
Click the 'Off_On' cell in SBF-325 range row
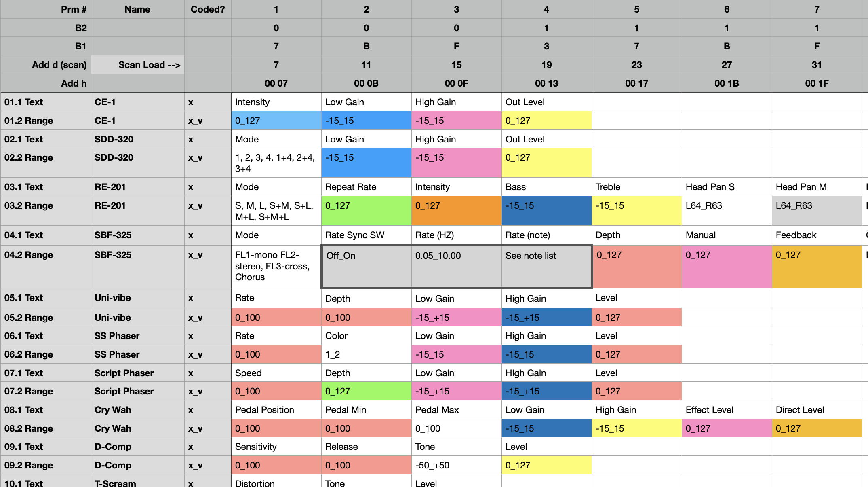point(367,267)
